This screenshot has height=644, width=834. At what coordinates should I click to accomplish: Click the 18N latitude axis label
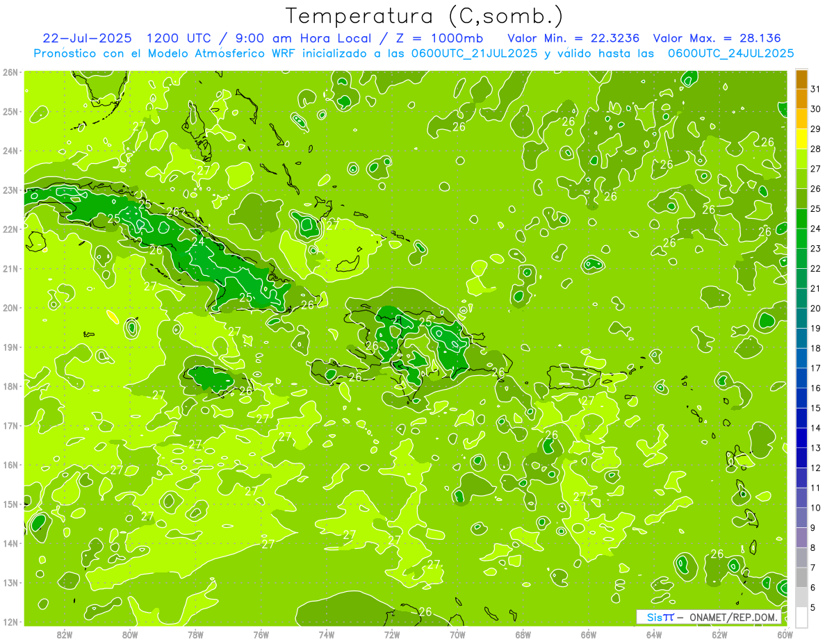(10, 386)
